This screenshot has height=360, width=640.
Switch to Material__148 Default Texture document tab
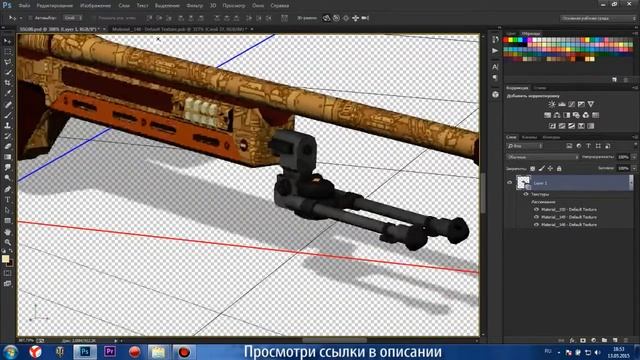point(180,29)
